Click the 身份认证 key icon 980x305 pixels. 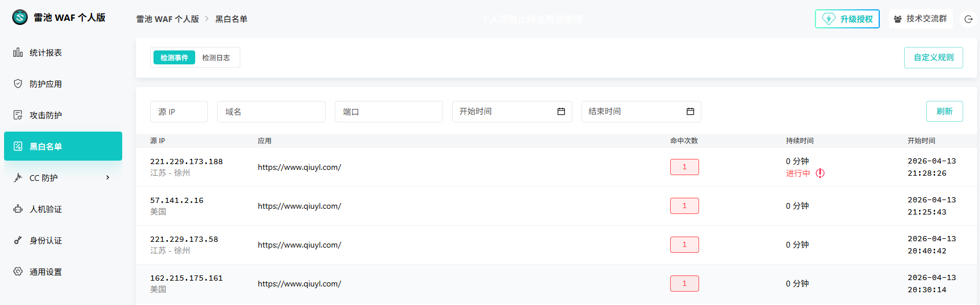coord(18,241)
